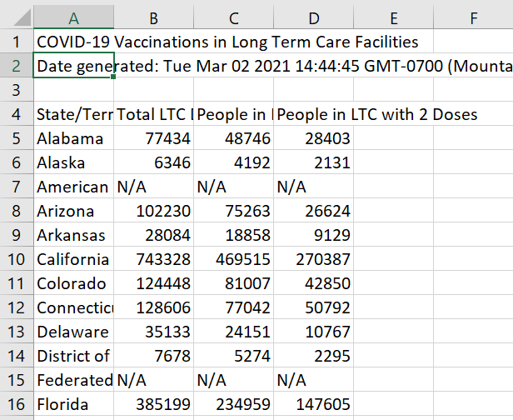Select Colorado's value 81007
Image resolution: width=513 pixels, height=420 pixels.
(234, 283)
